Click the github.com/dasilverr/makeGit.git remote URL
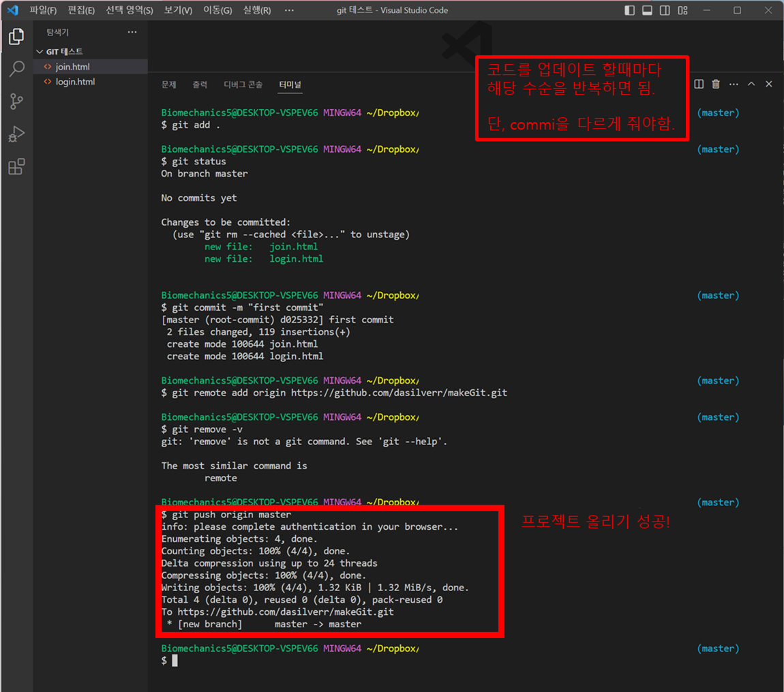 pyautogui.click(x=399, y=393)
